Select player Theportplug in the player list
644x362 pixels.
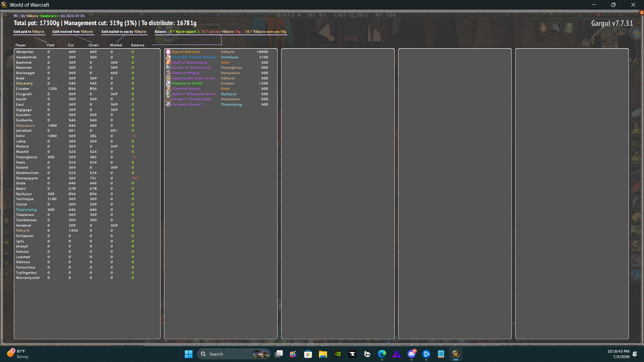[26, 210]
